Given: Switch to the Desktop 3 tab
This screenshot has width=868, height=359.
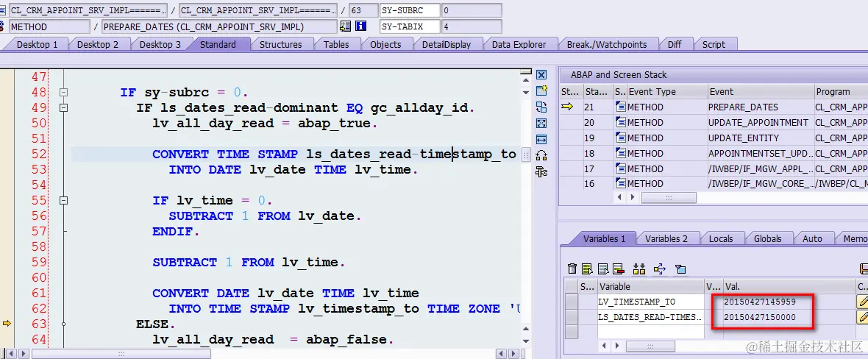Looking at the screenshot, I should [x=160, y=44].
